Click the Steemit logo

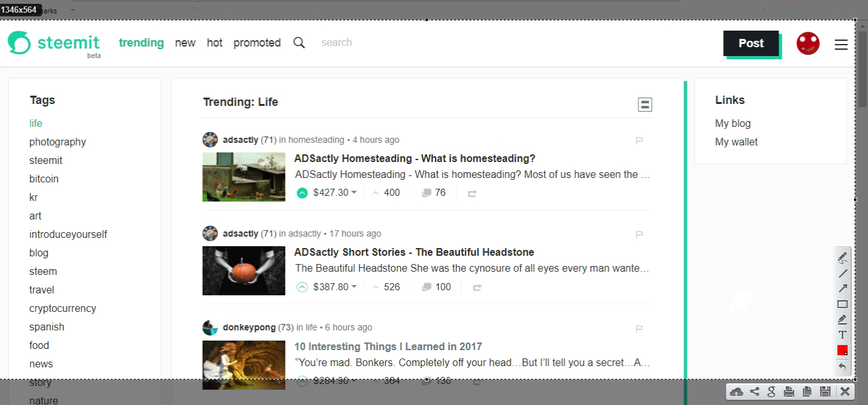click(54, 43)
